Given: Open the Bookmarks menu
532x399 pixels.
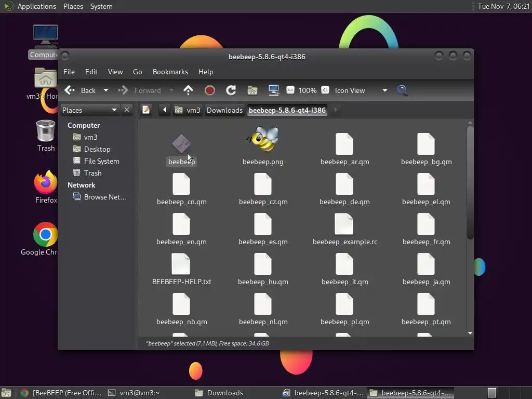Looking at the screenshot, I should coord(170,72).
